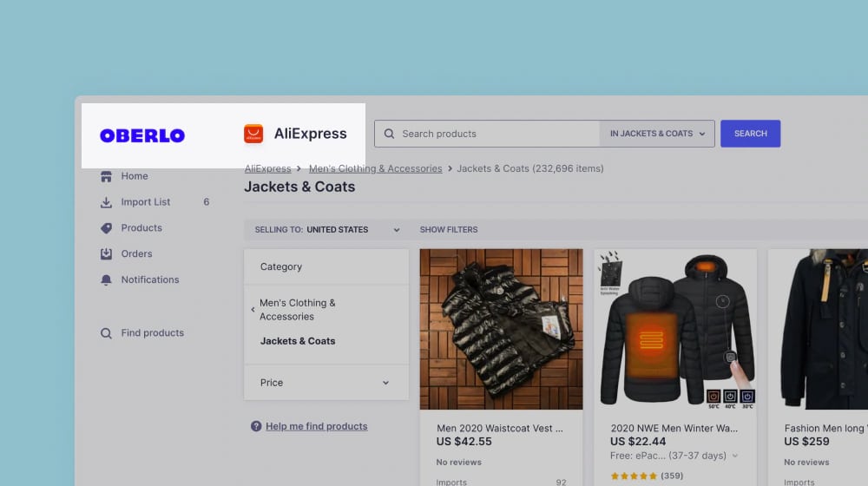The image size is (868, 486).
Task: Follow the AliExpress breadcrumb link
Action: point(268,168)
